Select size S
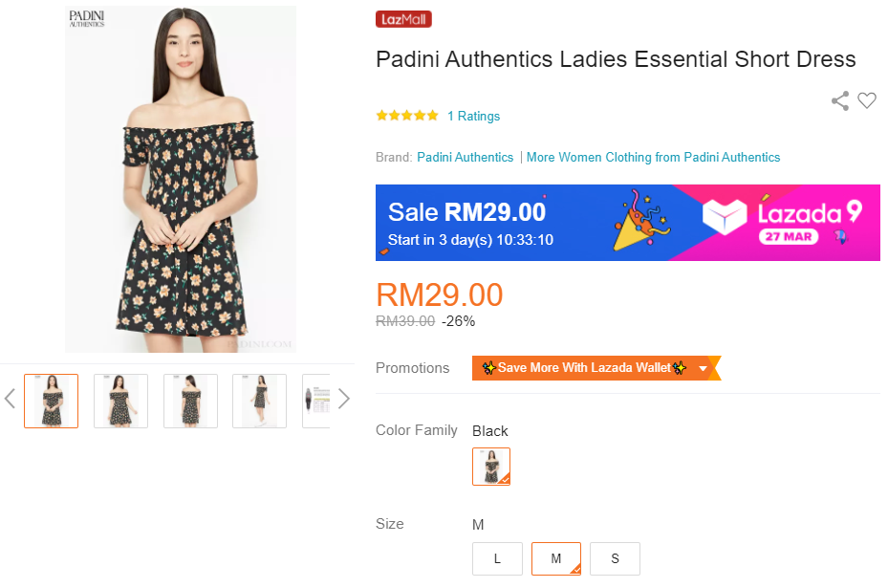Viewport: 888px width, 588px height. pos(615,558)
